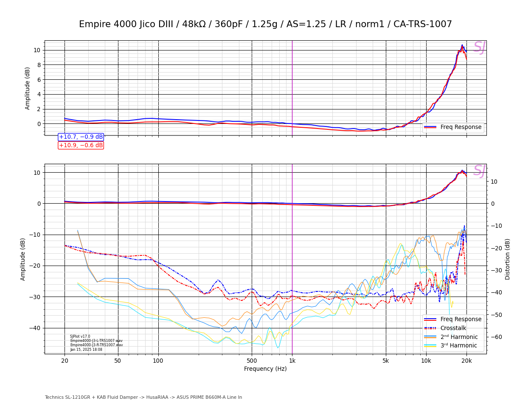The width and height of the screenshot is (531, 420).
Task: Click the SJPlot v17.0 version text
Action: [80, 336]
